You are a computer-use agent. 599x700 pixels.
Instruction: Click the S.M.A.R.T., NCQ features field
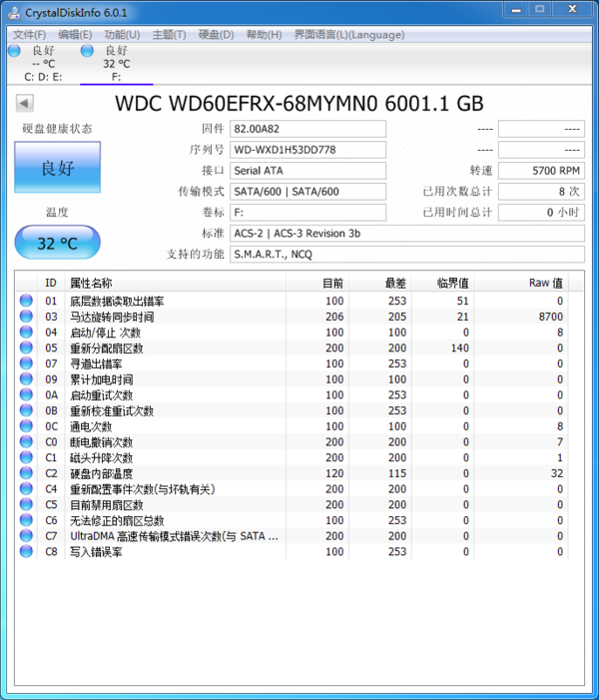coord(407,255)
